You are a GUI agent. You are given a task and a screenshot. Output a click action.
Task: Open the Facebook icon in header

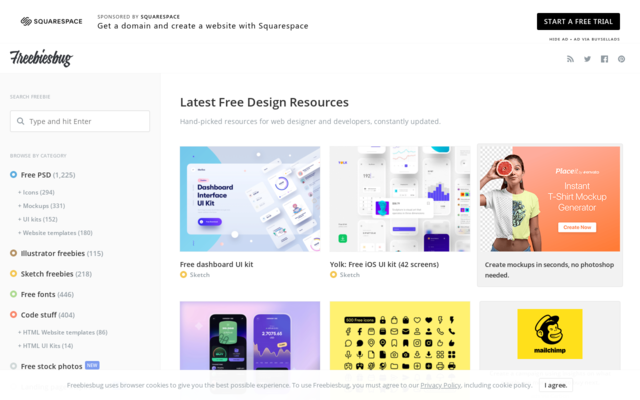[604, 59]
